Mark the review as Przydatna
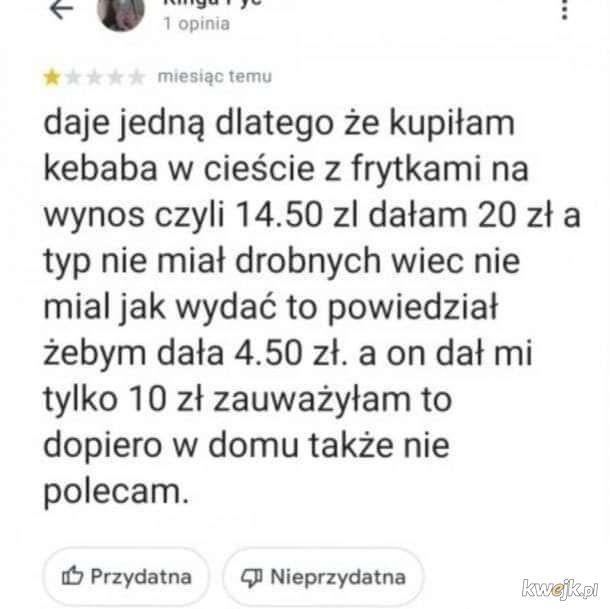Image resolution: width=610 pixels, height=609 pixels. (x=126, y=576)
